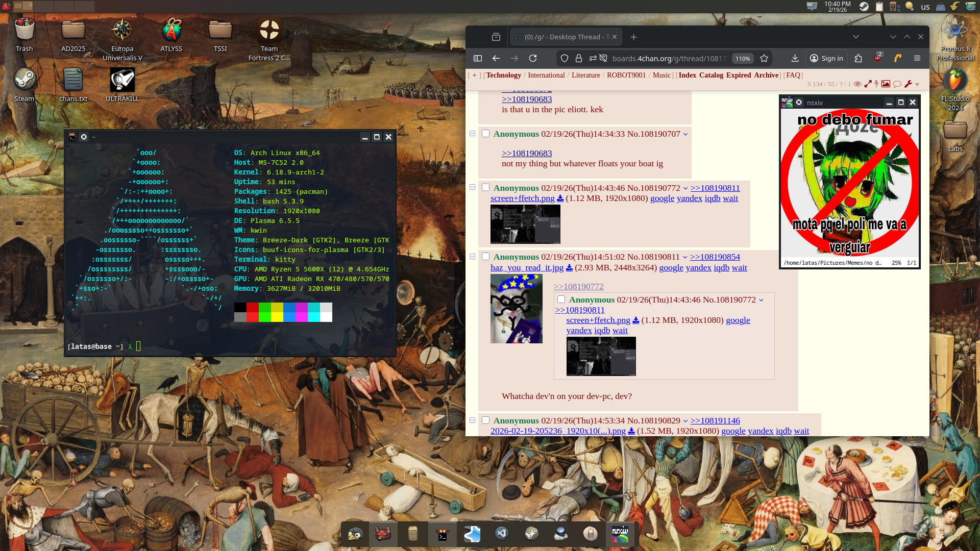Reload the 4chan thread page
980x551 pixels.
533,59
